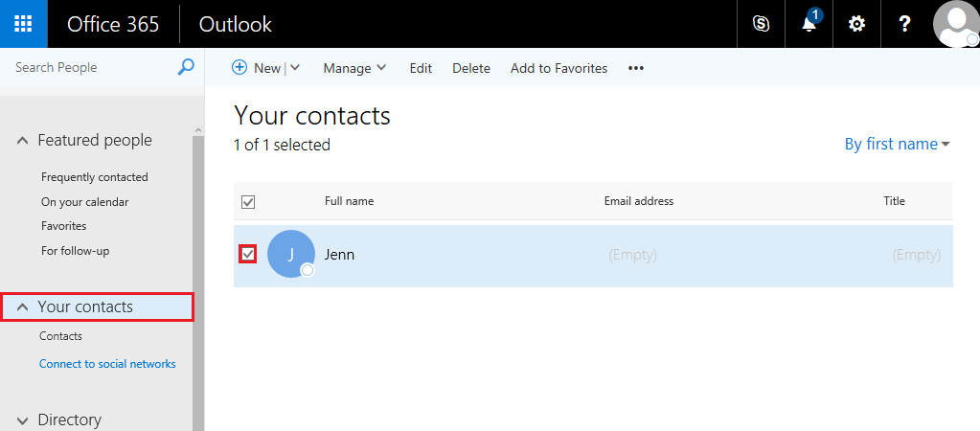Open the more commands ellipsis
This screenshot has height=431, width=980.
(x=636, y=68)
